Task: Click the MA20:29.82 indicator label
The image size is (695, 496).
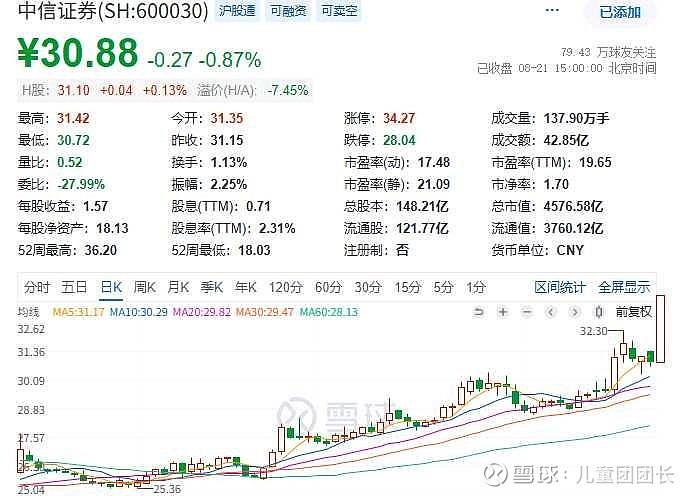Action: pos(202,312)
